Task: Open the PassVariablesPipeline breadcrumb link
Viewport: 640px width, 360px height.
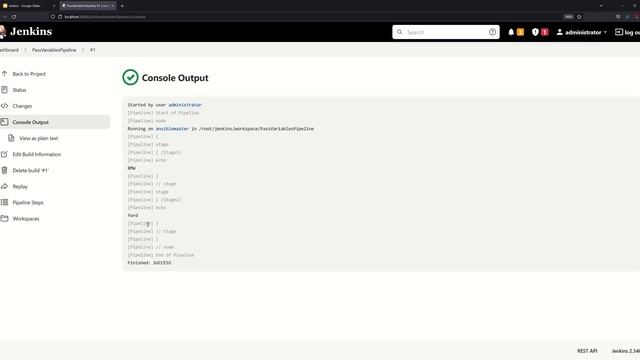Action: pos(54,50)
